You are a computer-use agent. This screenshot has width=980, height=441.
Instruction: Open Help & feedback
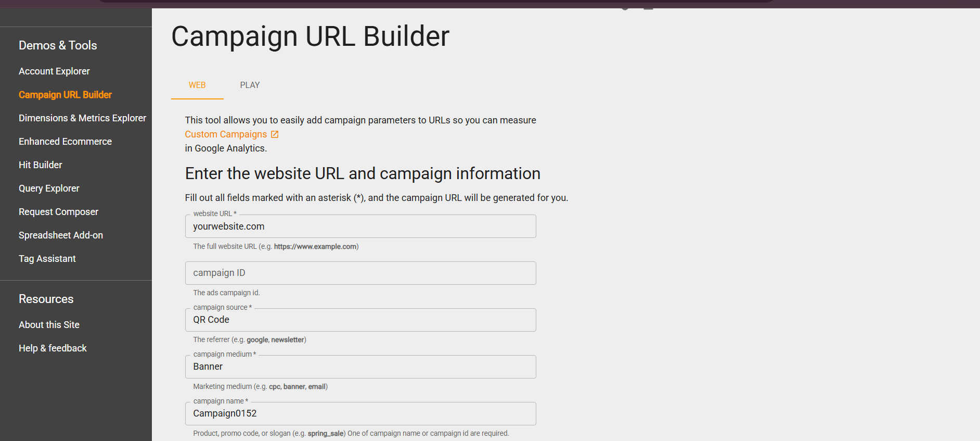[52, 348]
